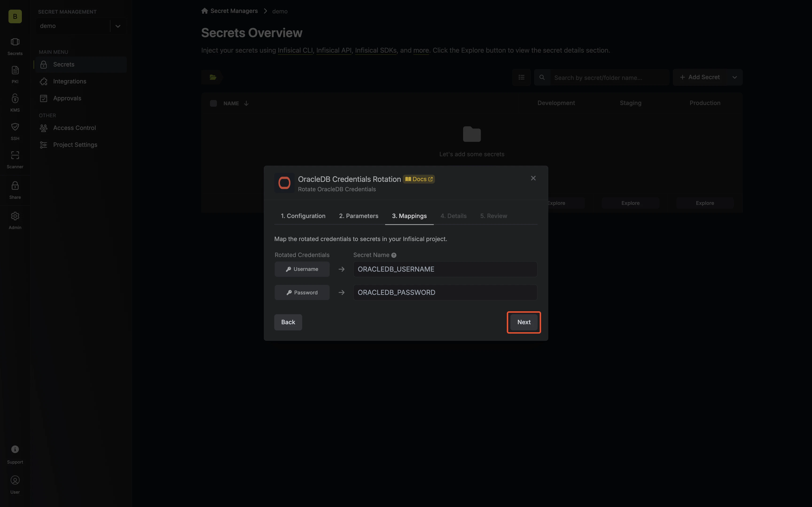812x507 pixels.
Task: Click the list view icon button
Action: tap(521, 78)
